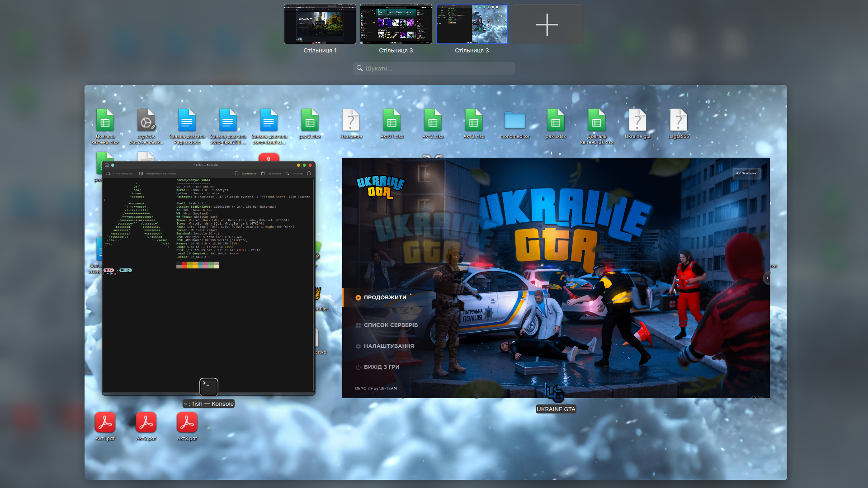This screenshot has width=868, height=488.
Task: Add a new virtual desktop with plus button
Action: [x=547, y=24]
